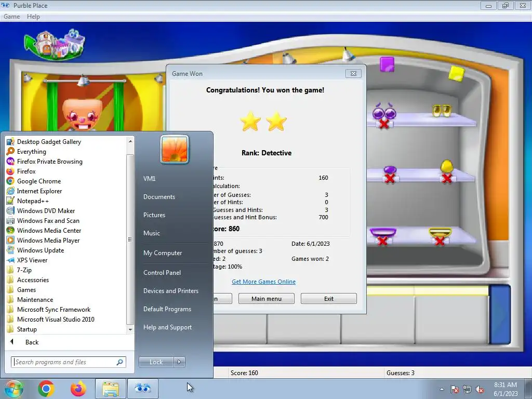The image size is (532, 399).
Task: Click the Main menu button
Action: coord(267,299)
